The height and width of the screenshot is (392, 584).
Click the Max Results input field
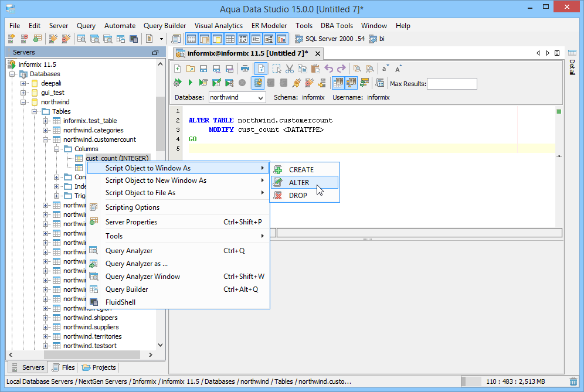[452, 84]
